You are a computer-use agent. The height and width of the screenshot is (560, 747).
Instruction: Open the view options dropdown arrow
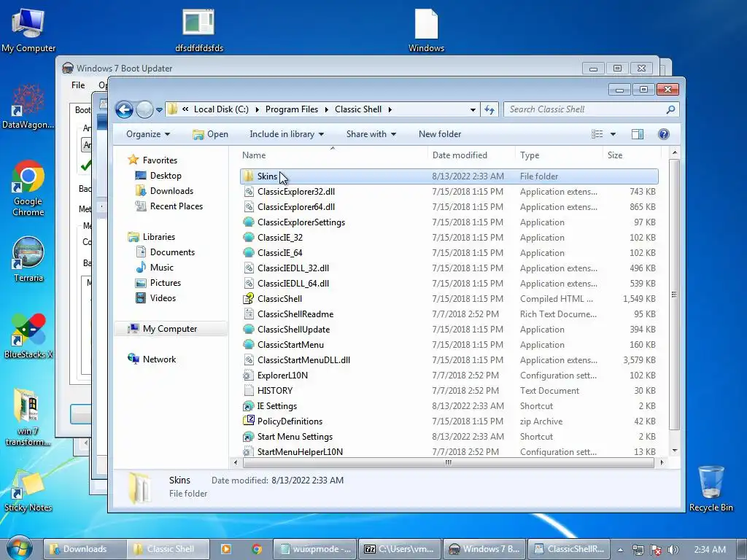[613, 134]
